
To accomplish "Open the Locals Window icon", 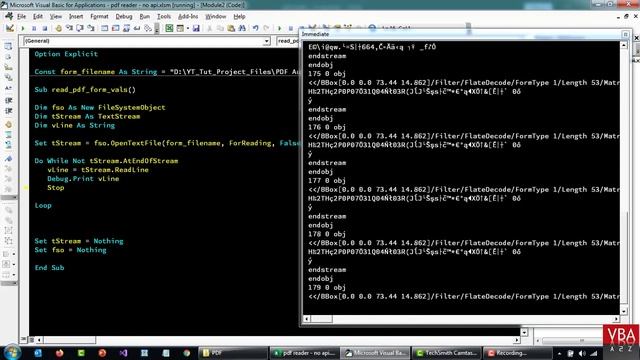I will pos(105,28).
